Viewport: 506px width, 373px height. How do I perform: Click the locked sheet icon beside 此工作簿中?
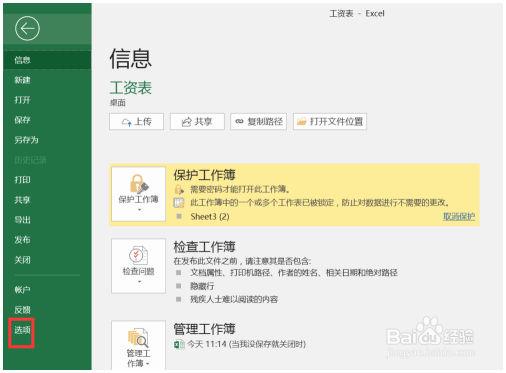tap(179, 203)
